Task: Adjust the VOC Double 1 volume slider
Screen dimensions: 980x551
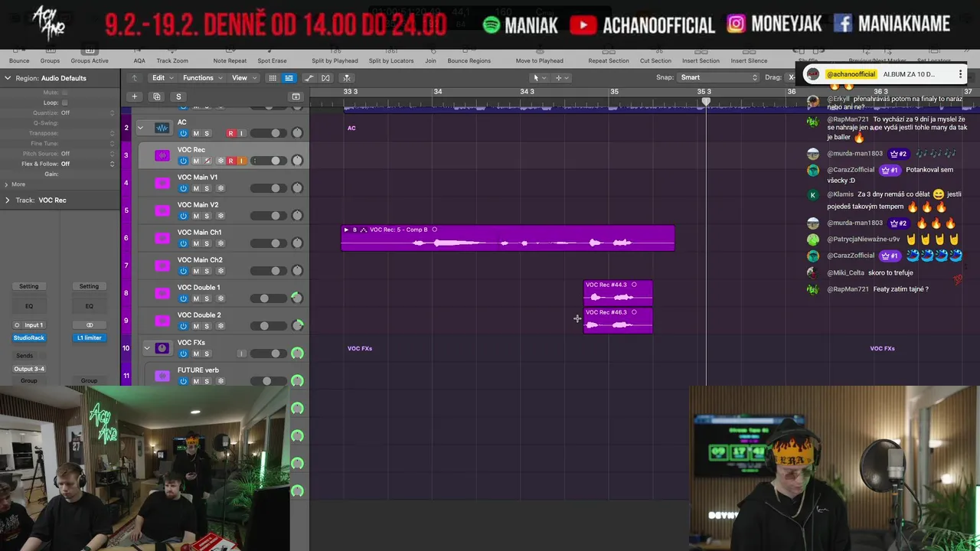Action: click(x=268, y=298)
